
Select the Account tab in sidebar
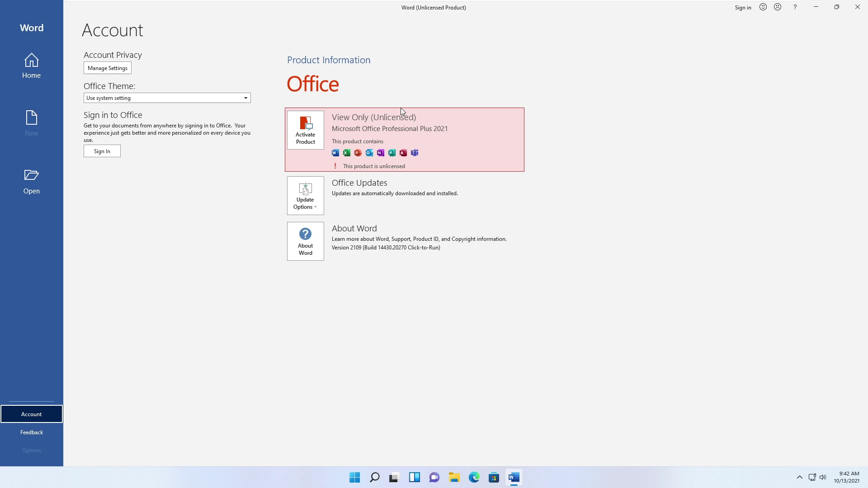(32, 414)
